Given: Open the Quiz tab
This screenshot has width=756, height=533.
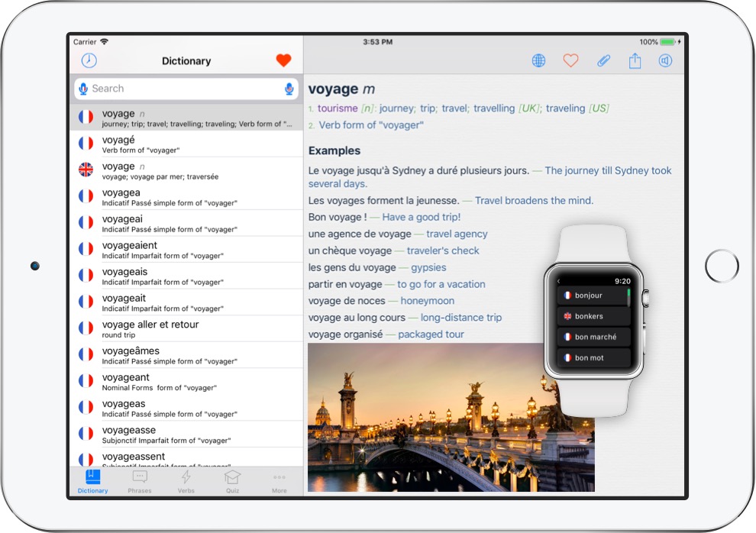Looking at the screenshot, I should (232, 481).
